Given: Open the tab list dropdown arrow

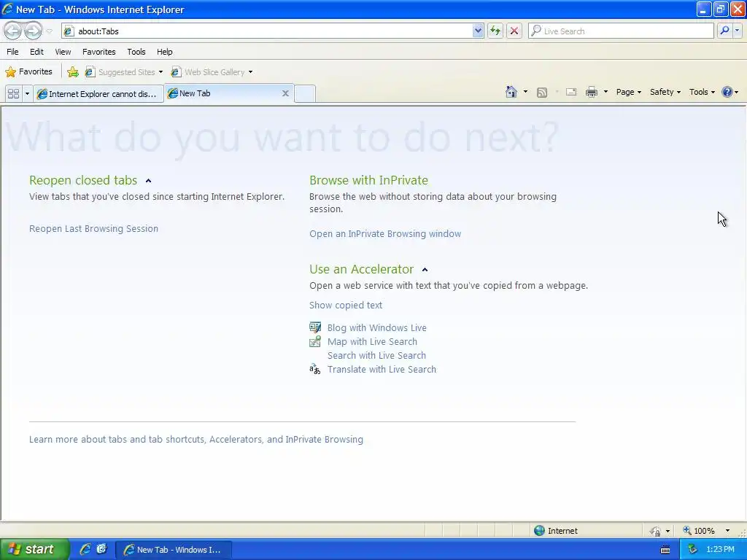Looking at the screenshot, I should [27, 93].
